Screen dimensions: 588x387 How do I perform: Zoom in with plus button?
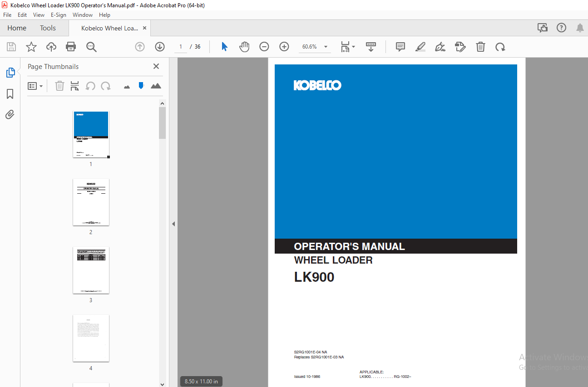pos(284,47)
